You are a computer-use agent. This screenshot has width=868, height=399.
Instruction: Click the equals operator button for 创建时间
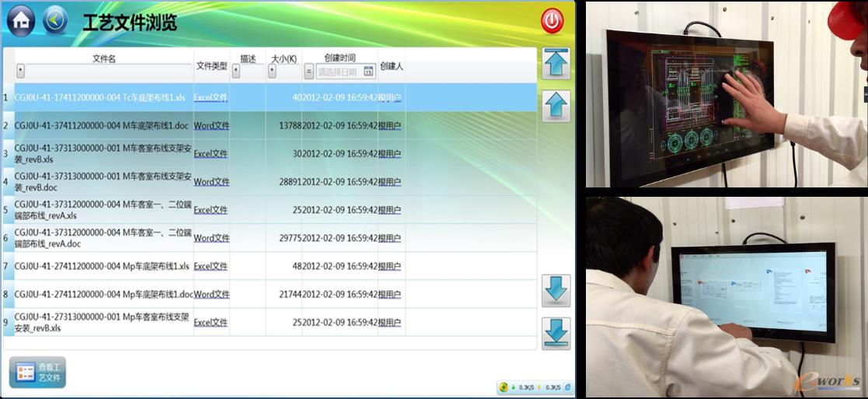309,72
